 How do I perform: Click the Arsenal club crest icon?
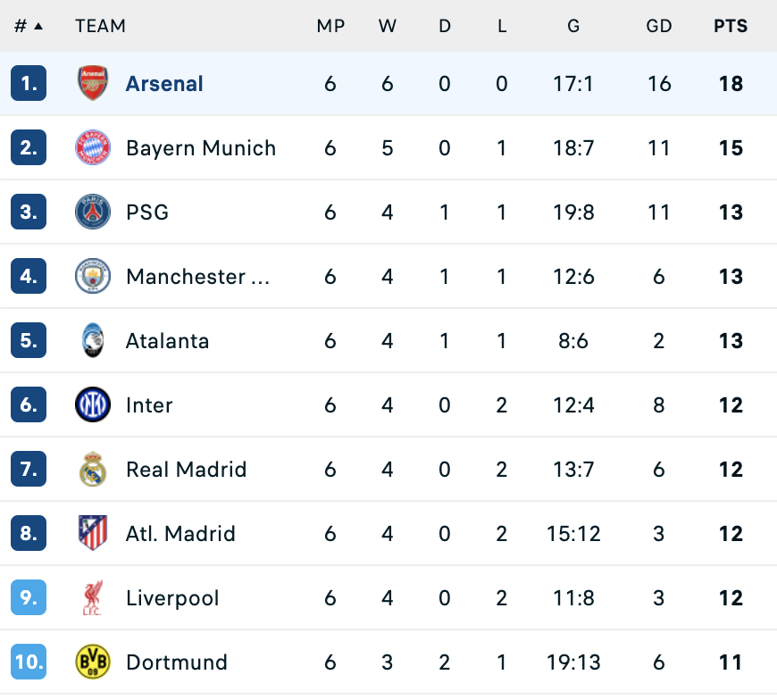point(93,83)
